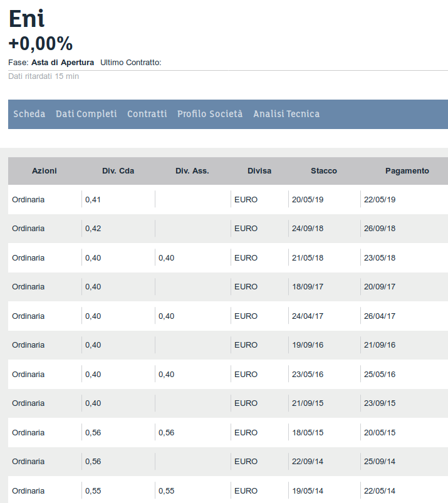Click stacco date 18/05/15
448x503 pixels.
click(x=308, y=433)
